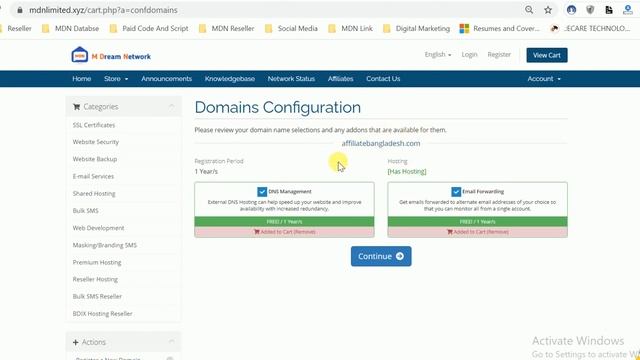Click the plus icon beside Actions

click(x=76, y=342)
